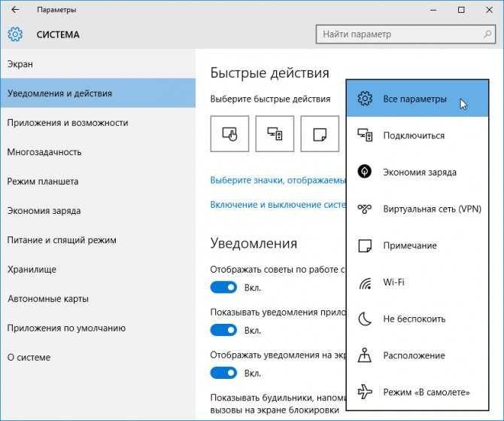
Task: Select Расположение location icon entry
Action: [417, 355]
